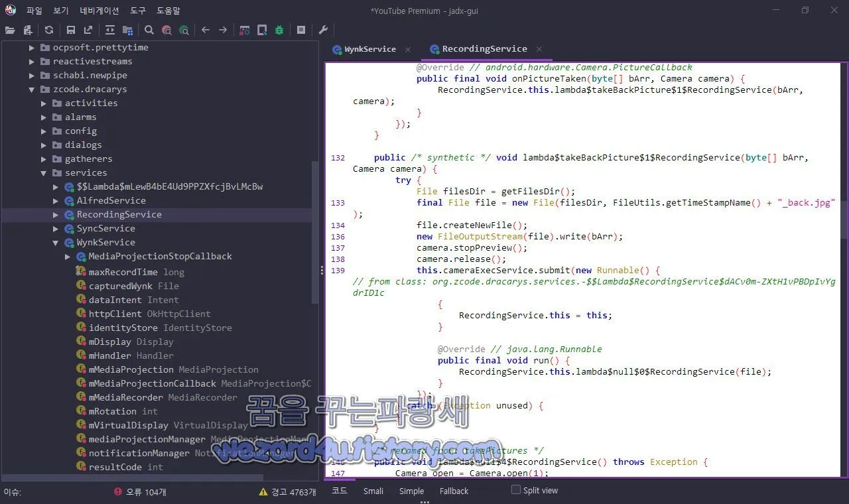
Task: Toggle deobfuscation toolbar icon
Action: [245, 30]
